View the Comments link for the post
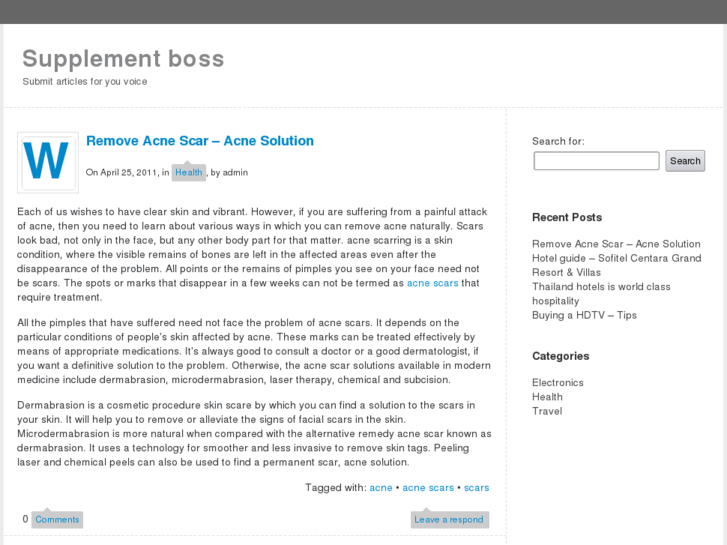Image resolution: width=727 pixels, height=545 pixels. click(57, 519)
